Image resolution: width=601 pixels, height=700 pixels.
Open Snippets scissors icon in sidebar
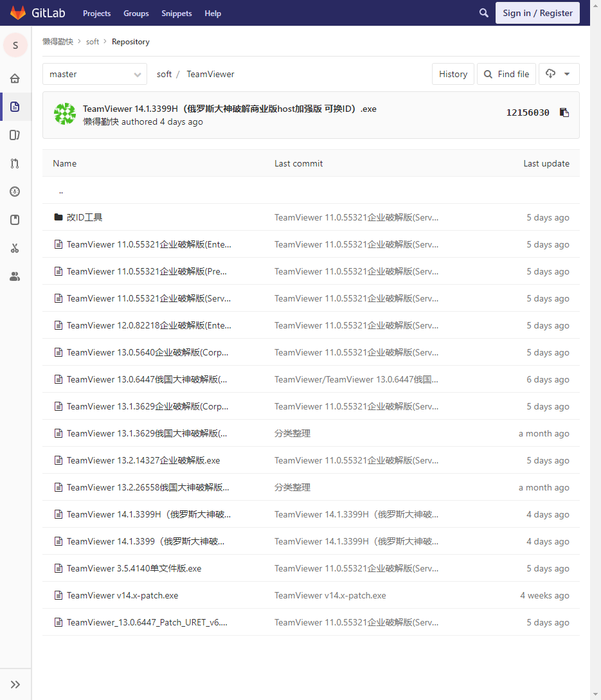[x=15, y=248]
